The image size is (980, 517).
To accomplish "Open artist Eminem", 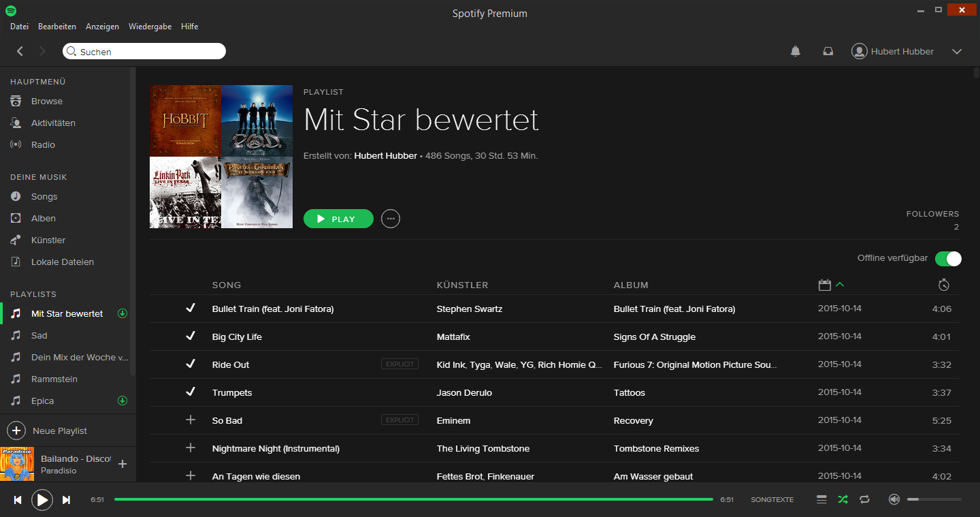I will click(x=453, y=421).
